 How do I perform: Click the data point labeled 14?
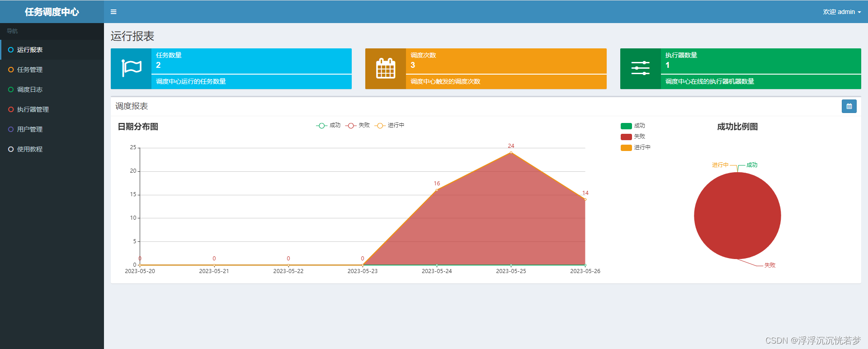(585, 199)
